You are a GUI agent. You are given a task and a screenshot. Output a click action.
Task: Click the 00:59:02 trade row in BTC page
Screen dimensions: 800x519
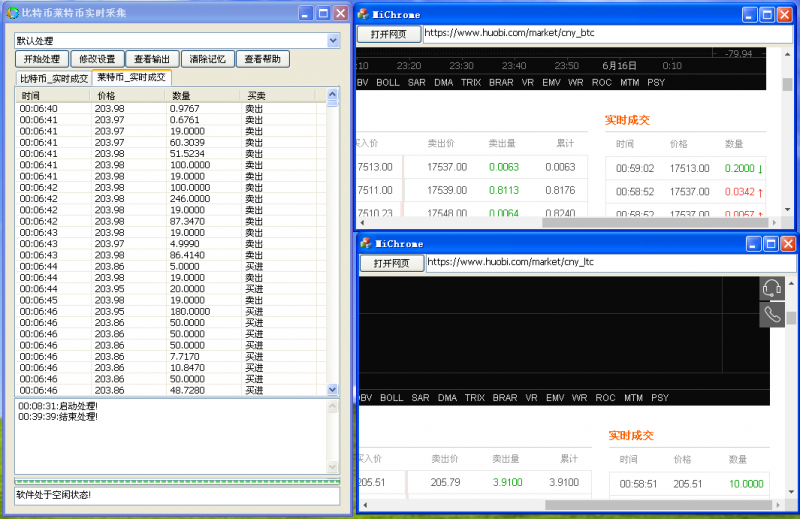(x=688, y=168)
